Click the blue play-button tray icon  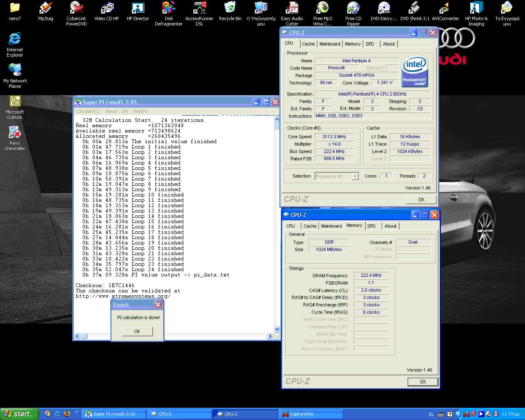(x=481, y=414)
